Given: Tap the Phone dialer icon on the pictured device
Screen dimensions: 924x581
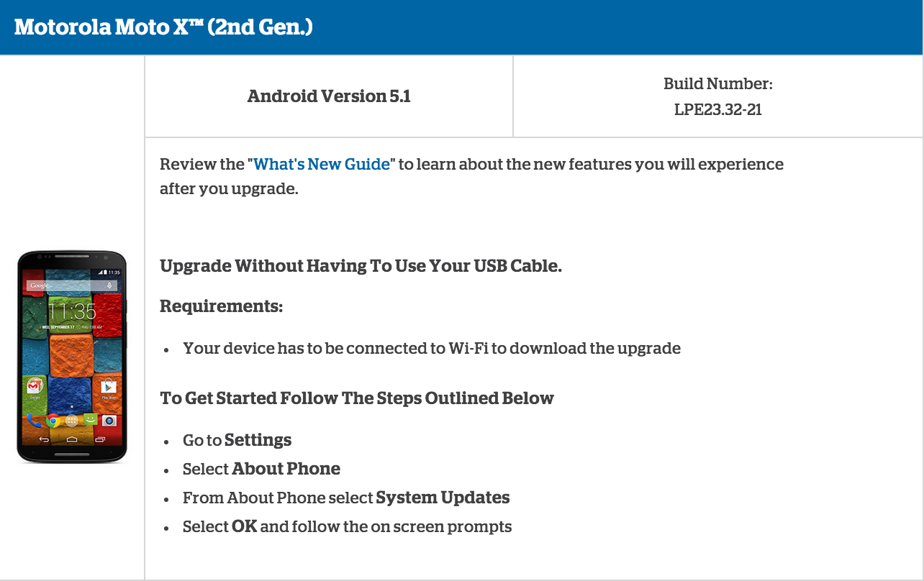Looking at the screenshot, I should pyautogui.click(x=33, y=421).
